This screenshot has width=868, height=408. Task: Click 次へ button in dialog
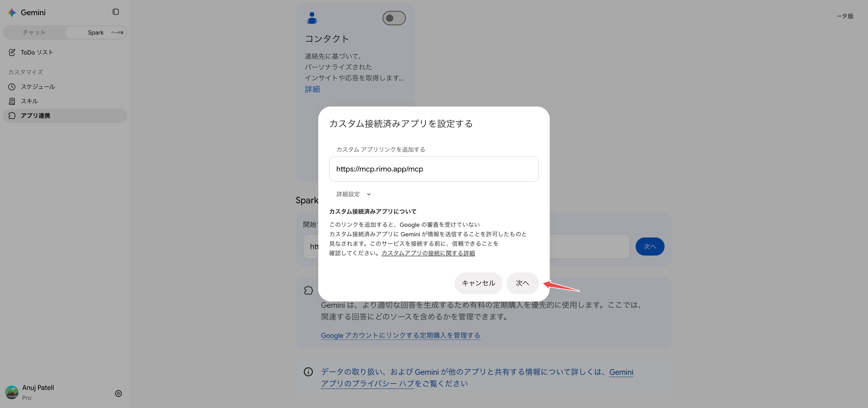pyautogui.click(x=522, y=283)
